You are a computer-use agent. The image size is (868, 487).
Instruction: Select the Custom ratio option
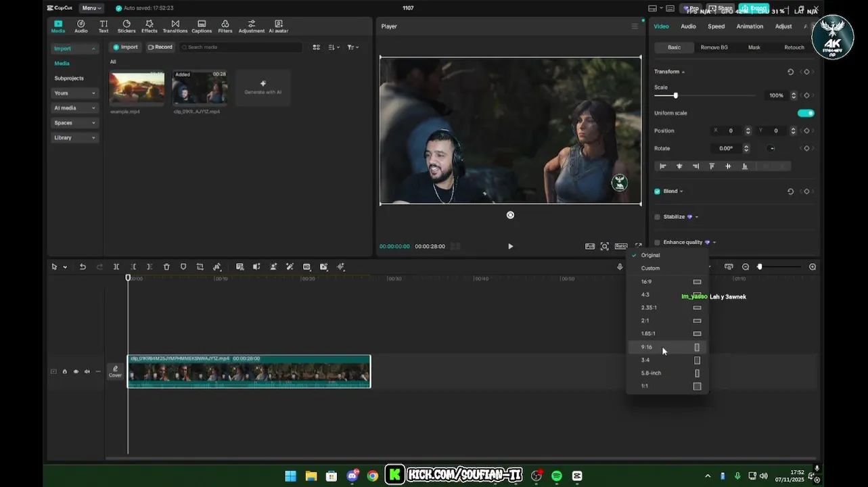pyautogui.click(x=667, y=269)
